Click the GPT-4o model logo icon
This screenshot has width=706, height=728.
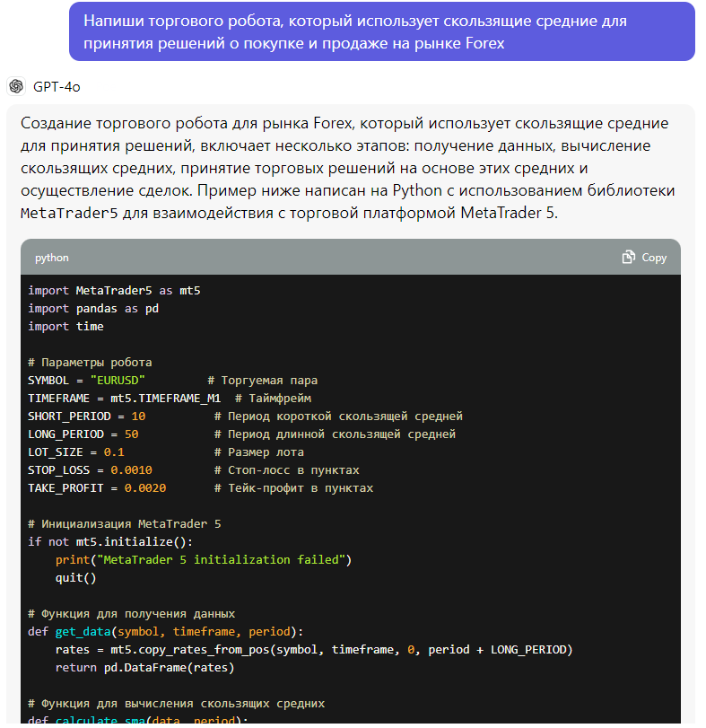tap(16, 86)
